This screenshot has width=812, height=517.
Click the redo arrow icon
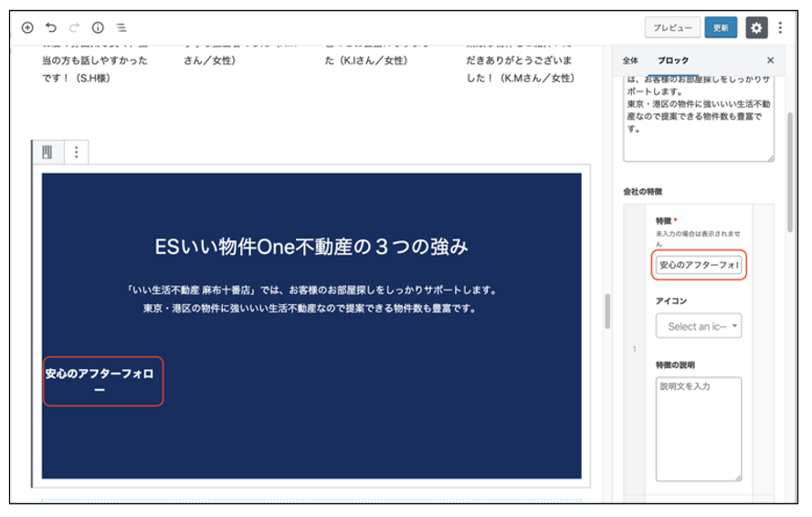pos(74,28)
